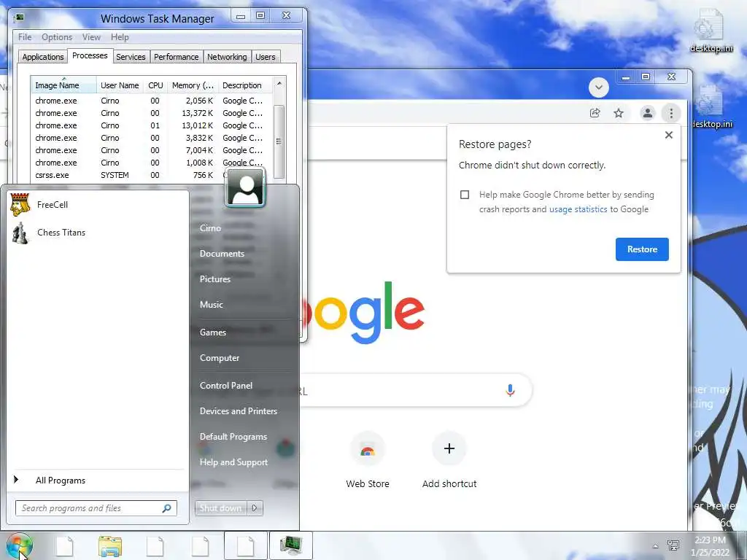Screen dimensions: 747x560
Task: Open the Networking tab
Action: tap(227, 57)
